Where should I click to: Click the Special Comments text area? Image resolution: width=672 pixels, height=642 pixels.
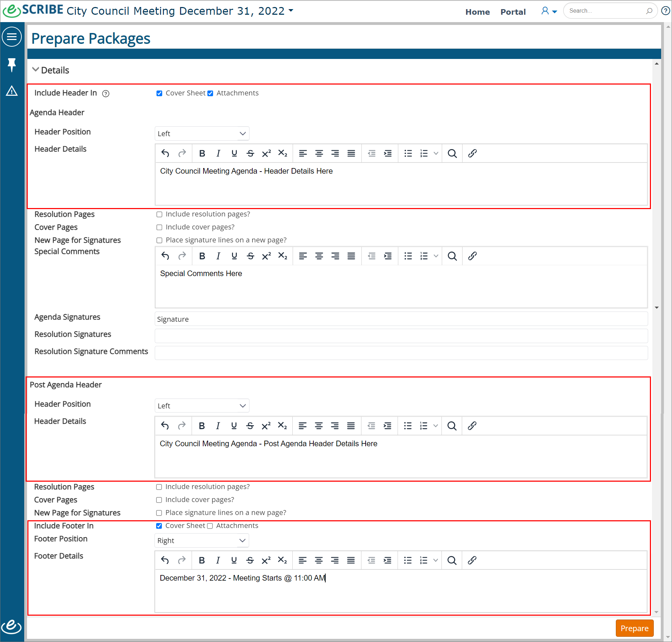(x=401, y=286)
